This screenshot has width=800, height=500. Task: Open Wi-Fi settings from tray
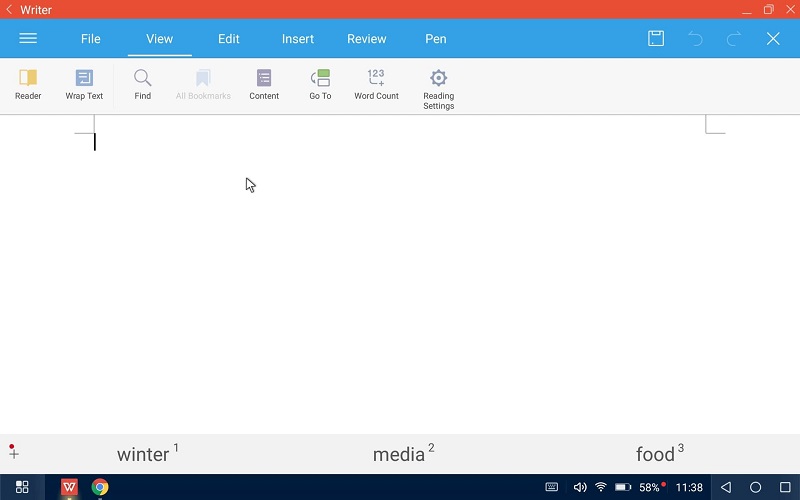coord(601,487)
